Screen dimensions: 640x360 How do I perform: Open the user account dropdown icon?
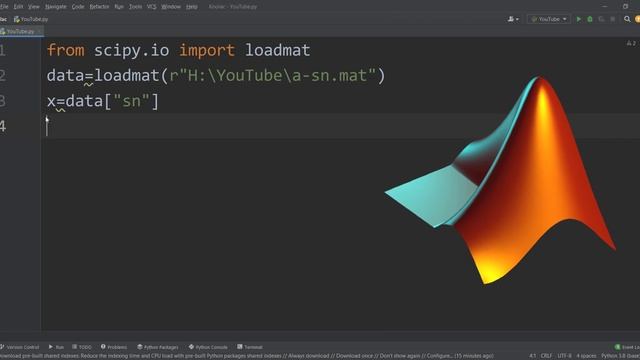(513, 19)
